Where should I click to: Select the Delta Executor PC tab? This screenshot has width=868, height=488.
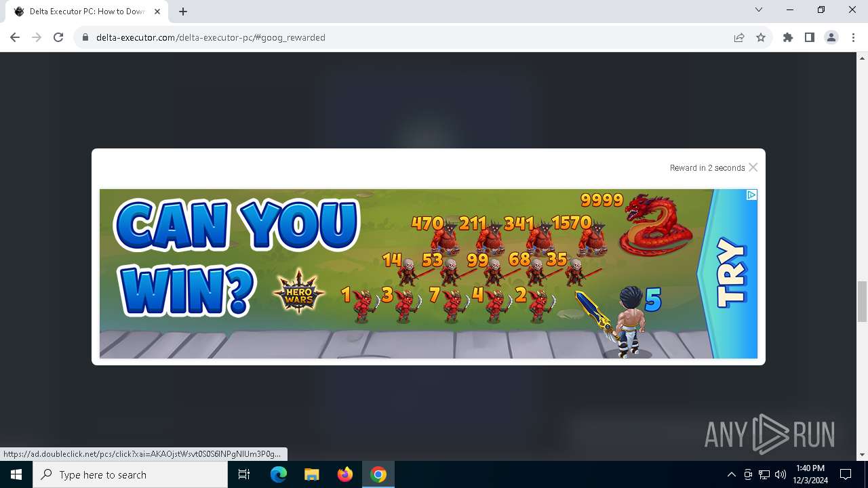(88, 12)
